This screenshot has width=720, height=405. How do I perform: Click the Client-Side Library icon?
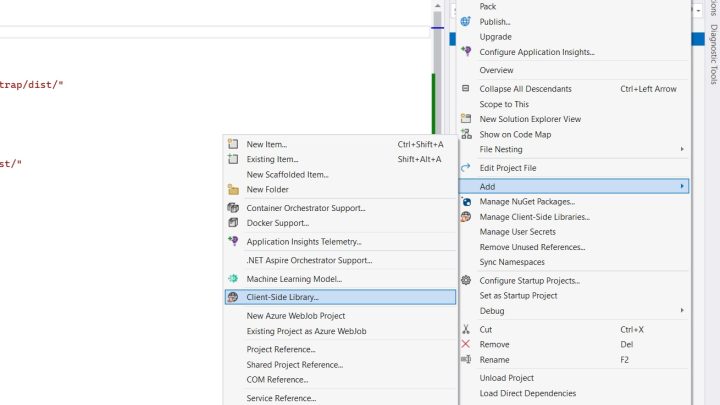point(233,297)
